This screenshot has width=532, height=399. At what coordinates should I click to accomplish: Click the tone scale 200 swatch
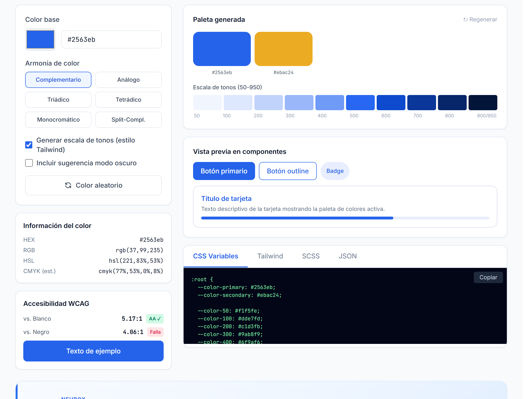pyautogui.click(x=268, y=102)
